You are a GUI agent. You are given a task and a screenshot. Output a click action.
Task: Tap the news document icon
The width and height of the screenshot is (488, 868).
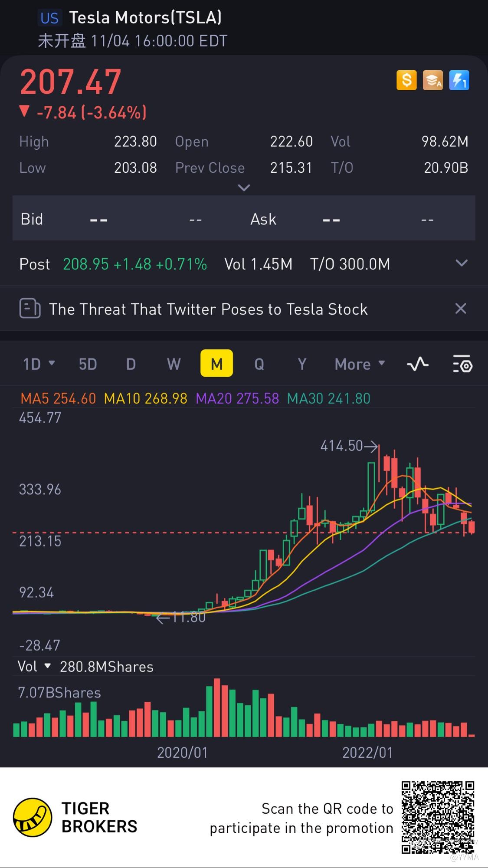(30, 309)
